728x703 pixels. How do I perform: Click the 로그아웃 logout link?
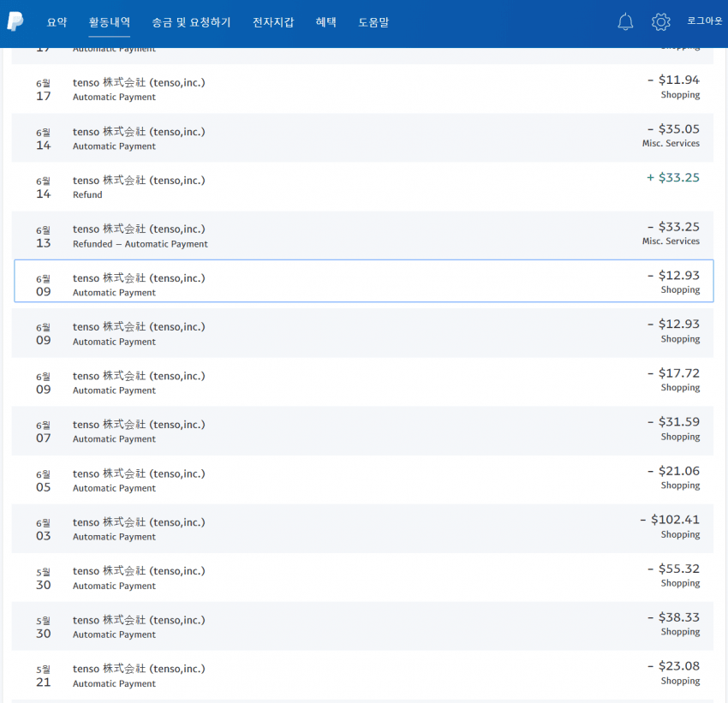pos(704,21)
